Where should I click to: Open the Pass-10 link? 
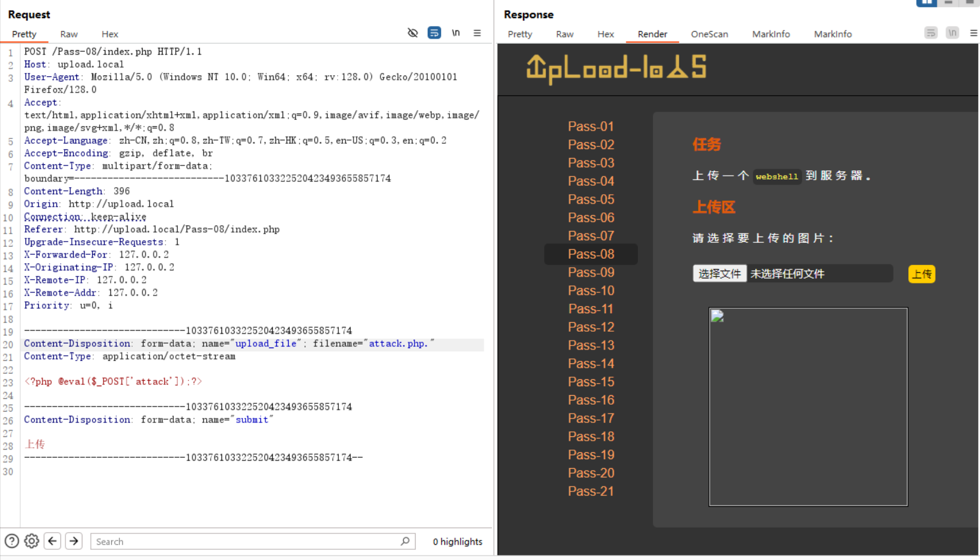point(591,290)
